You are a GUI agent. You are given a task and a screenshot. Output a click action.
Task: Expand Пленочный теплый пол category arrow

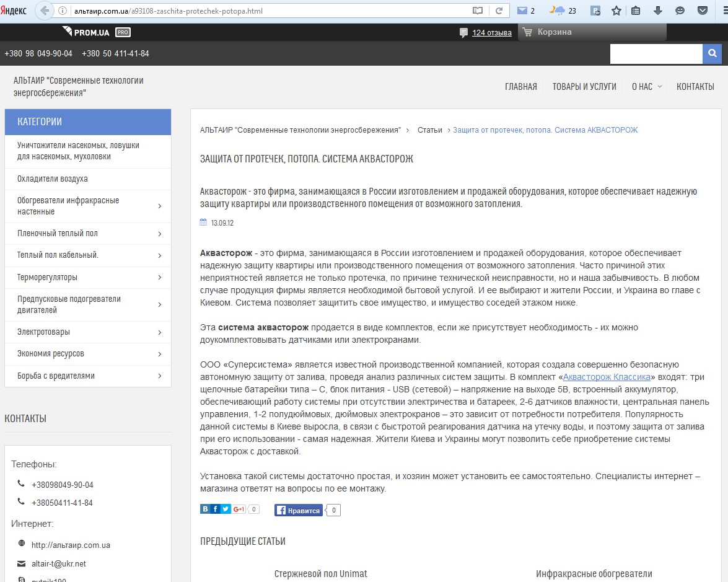[x=160, y=234]
